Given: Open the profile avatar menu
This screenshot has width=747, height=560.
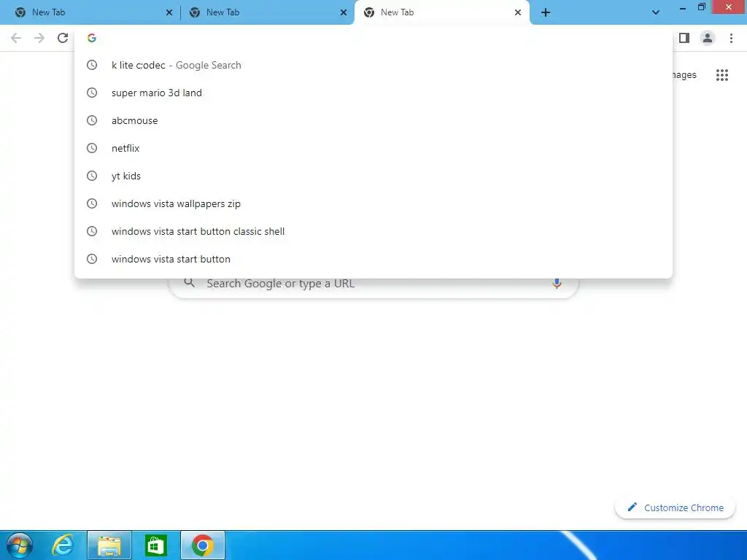Looking at the screenshot, I should click(708, 38).
